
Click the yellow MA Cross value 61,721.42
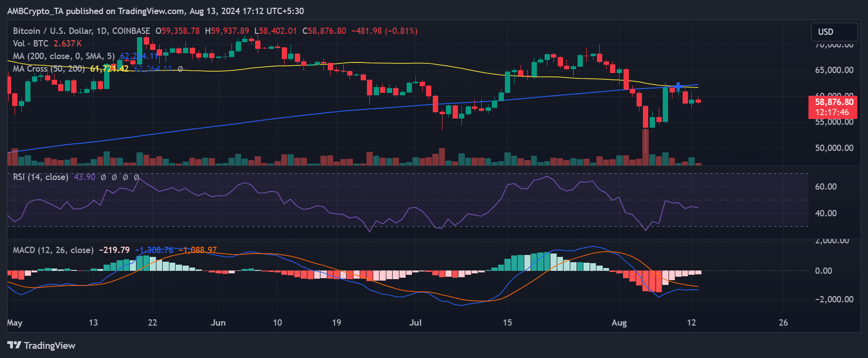point(109,69)
